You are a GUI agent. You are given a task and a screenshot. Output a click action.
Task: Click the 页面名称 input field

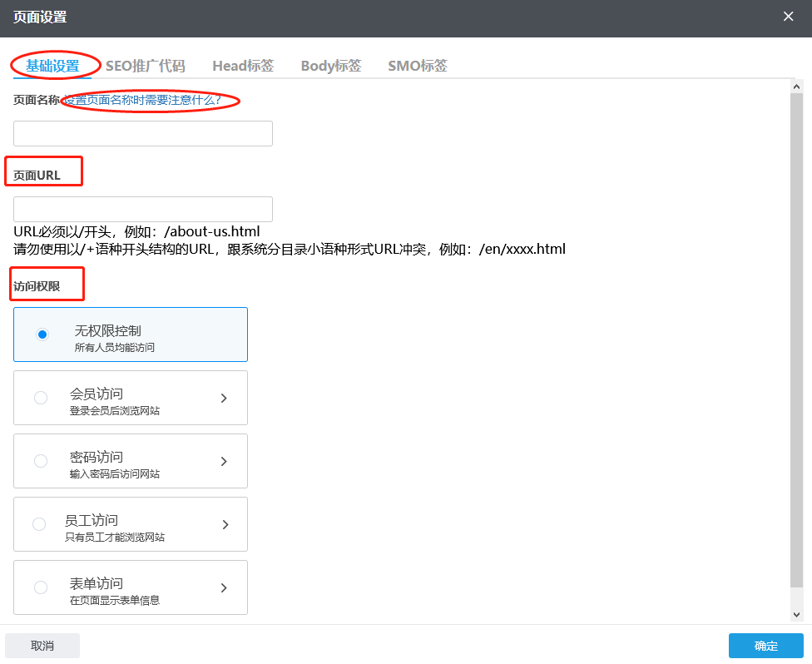(x=142, y=133)
